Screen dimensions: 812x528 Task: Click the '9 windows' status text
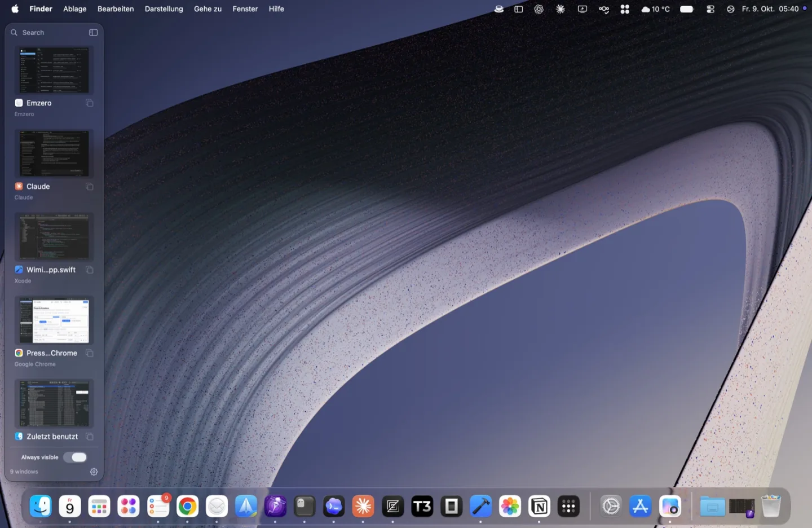tap(24, 472)
